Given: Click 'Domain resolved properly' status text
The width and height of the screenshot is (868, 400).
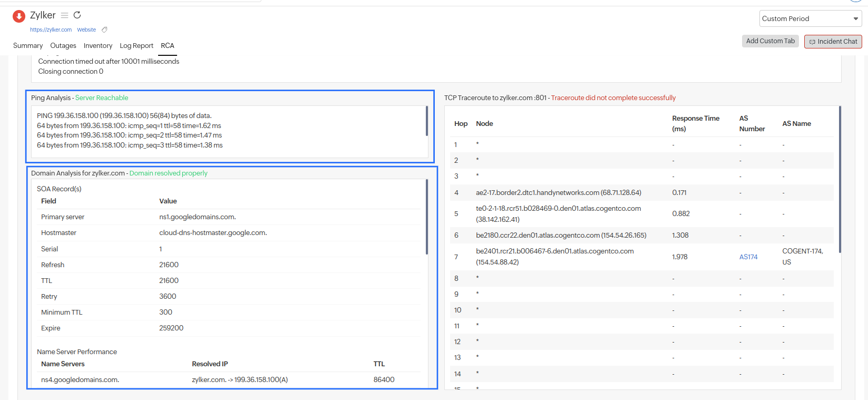Looking at the screenshot, I should 169,173.
